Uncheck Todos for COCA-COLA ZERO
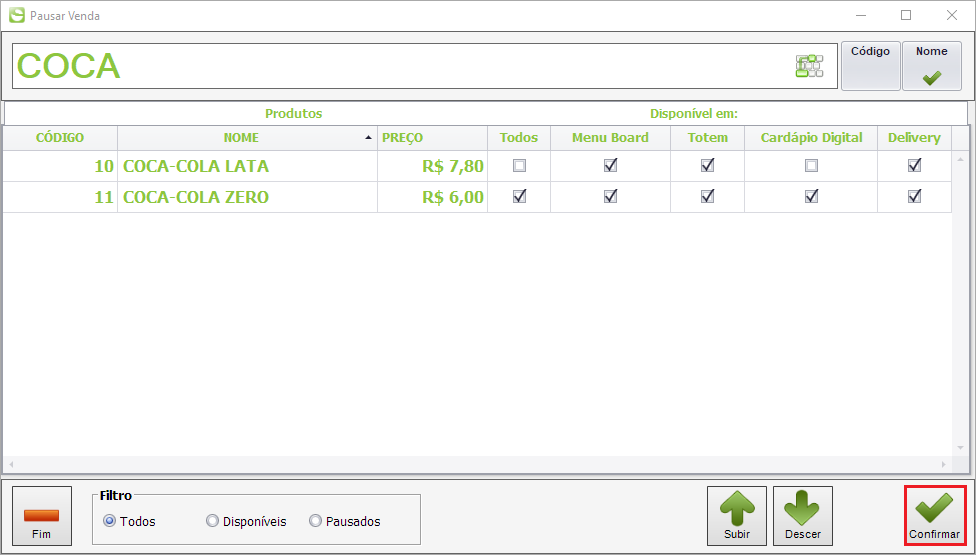Image resolution: width=976 pixels, height=555 pixels. pos(519,197)
